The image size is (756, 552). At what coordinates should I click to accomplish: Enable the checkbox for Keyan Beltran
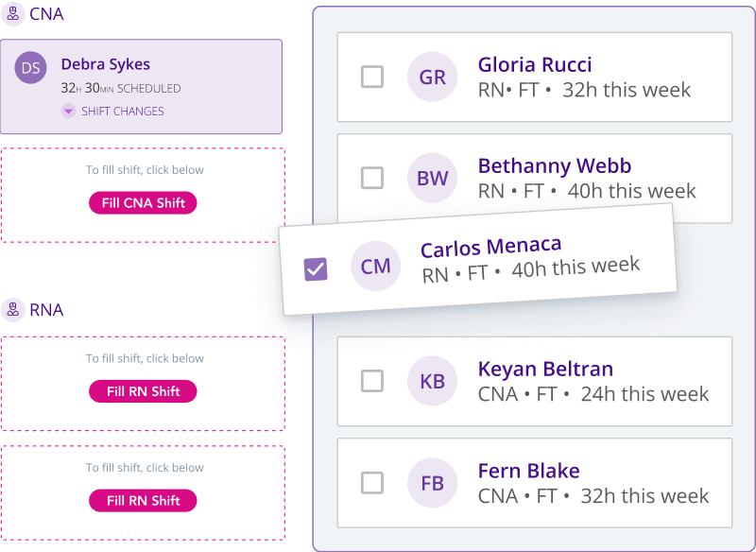[x=372, y=382]
